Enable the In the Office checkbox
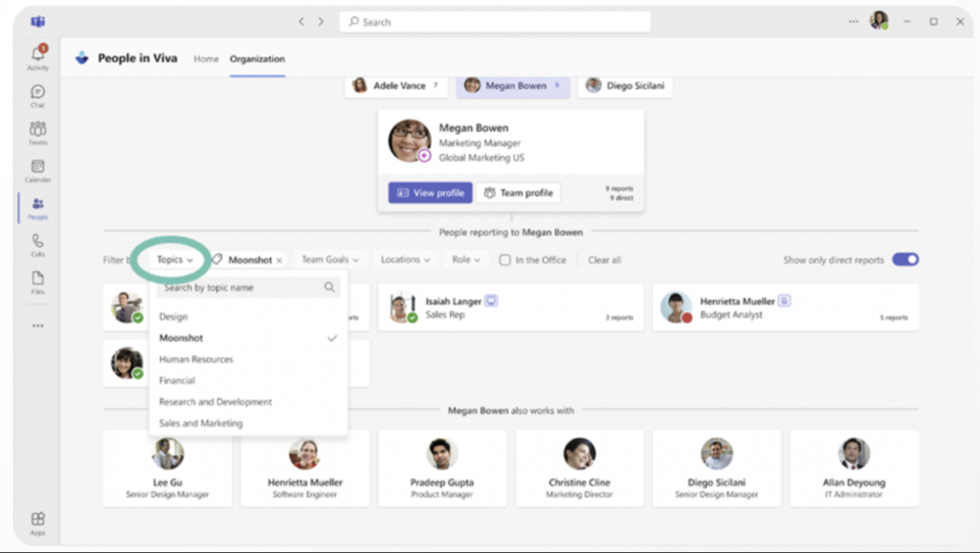Image resolution: width=980 pixels, height=553 pixels. [504, 259]
